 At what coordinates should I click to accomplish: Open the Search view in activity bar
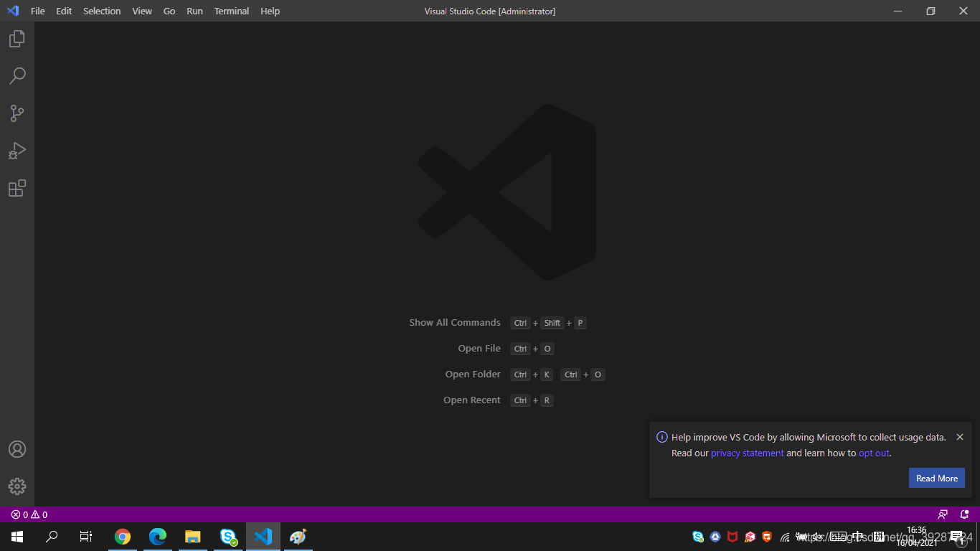coord(17,76)
